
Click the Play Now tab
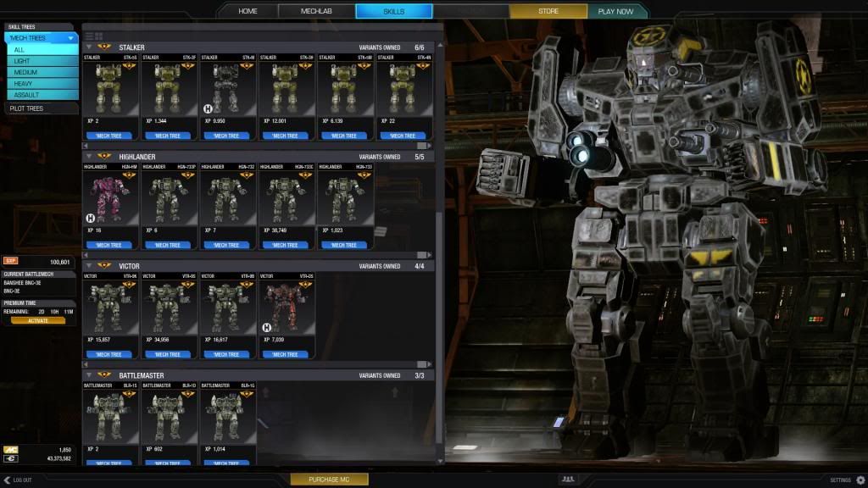click(x=615, y=11)
